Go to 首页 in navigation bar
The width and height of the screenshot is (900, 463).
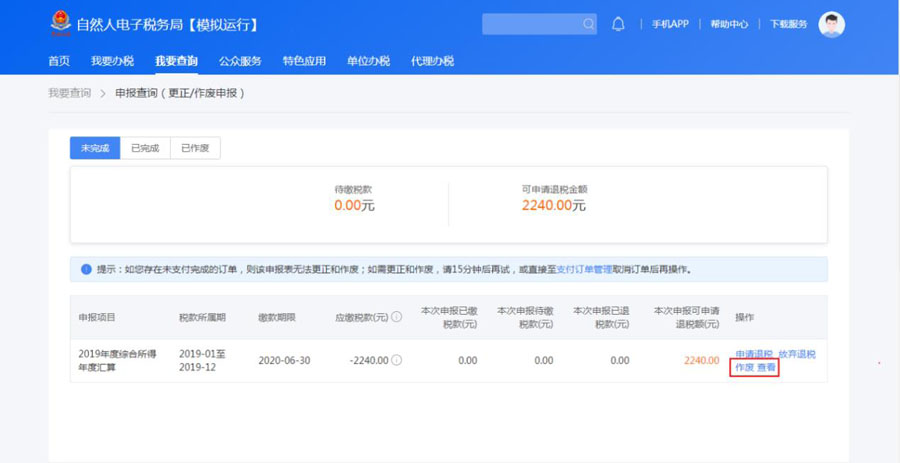pyautogui.click(x=59, y=61)
